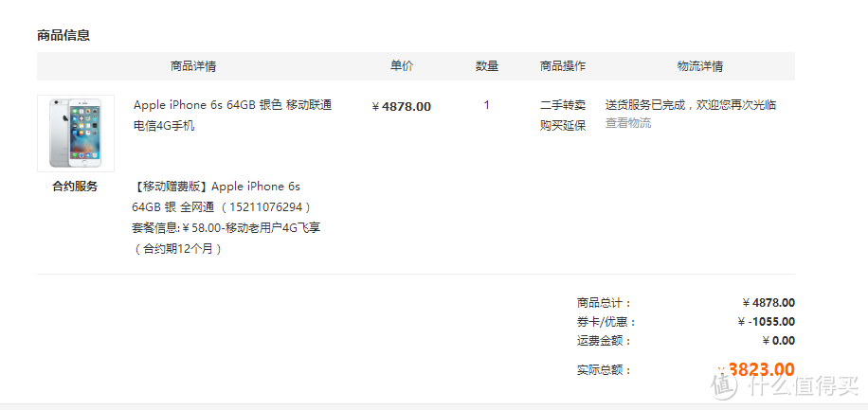Open 查看物流 to view shipping tracking

[x=628, y=123]
